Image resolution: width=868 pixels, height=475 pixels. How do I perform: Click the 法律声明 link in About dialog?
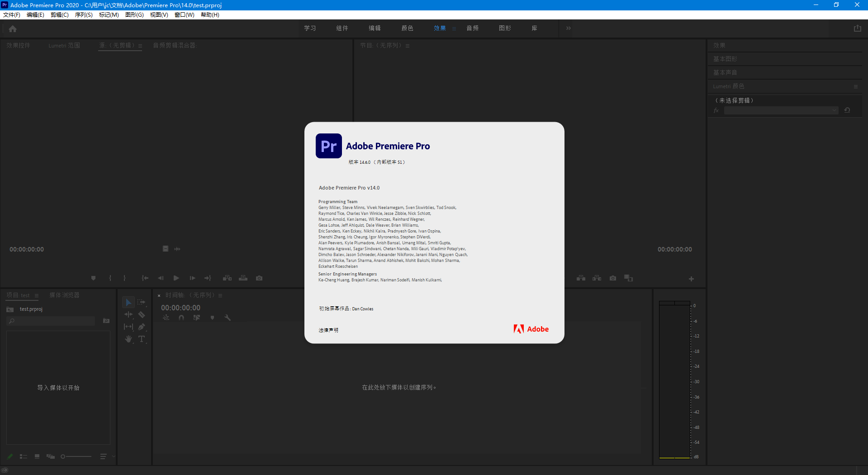pos(328,330)
